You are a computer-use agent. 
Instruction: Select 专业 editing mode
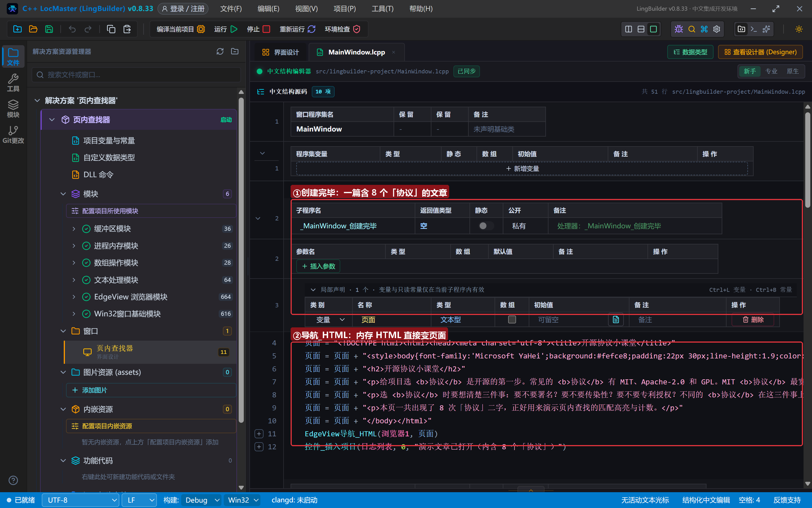coord(771,71)
